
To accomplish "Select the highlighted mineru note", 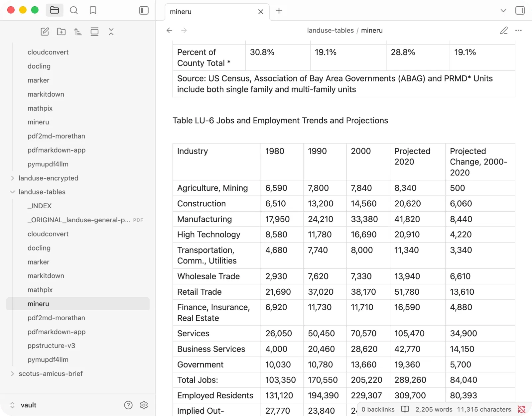I will click(x=78, y=304).
